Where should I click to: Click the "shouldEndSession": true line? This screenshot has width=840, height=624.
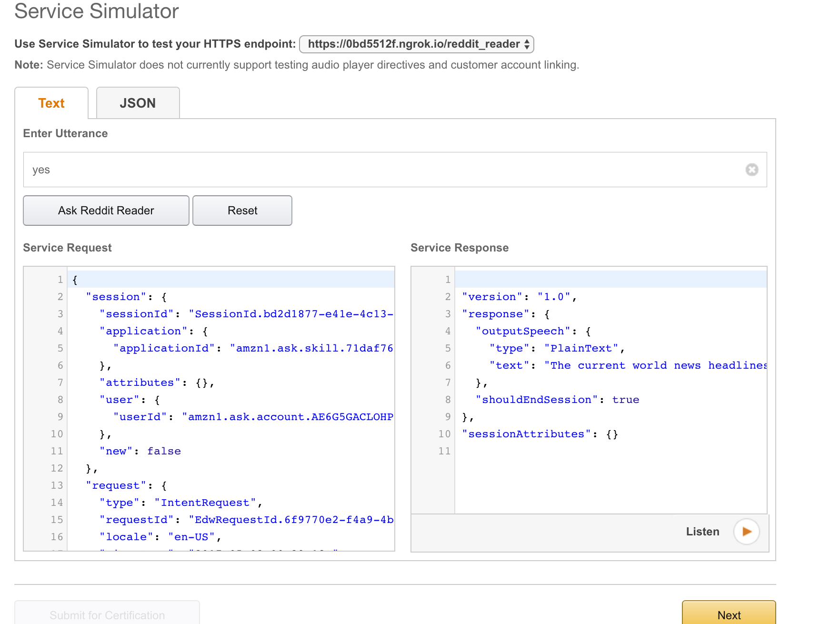tap(558, 400)
